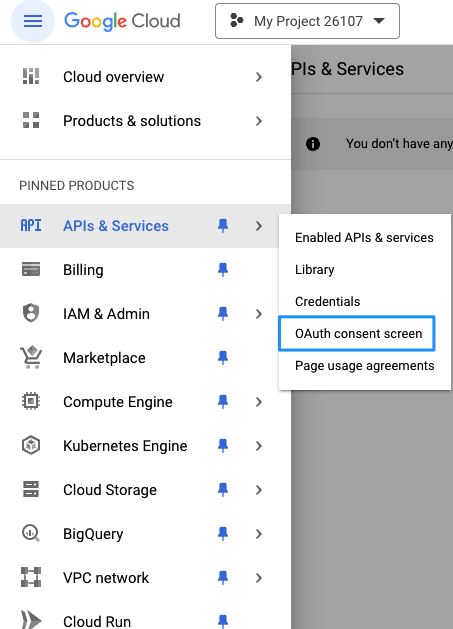Click the hamburger navigation menu button
The height and width of the screenshot is (629, 453).
click(x=33, y=21)
